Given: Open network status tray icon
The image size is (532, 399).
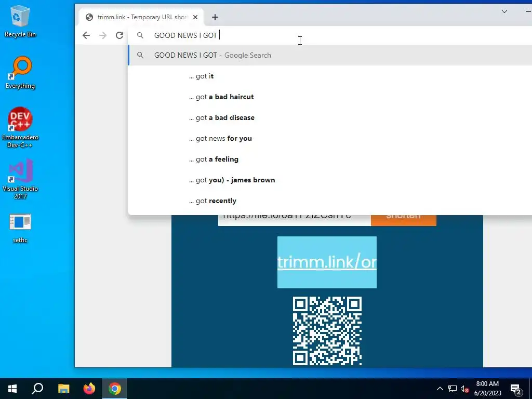Looking at the screenshot, I should (453, 389).
